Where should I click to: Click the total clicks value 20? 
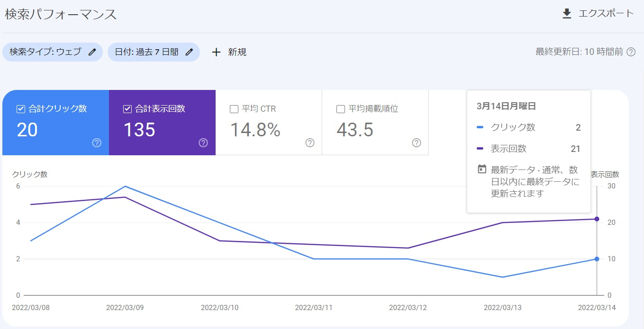click(27, 130)
